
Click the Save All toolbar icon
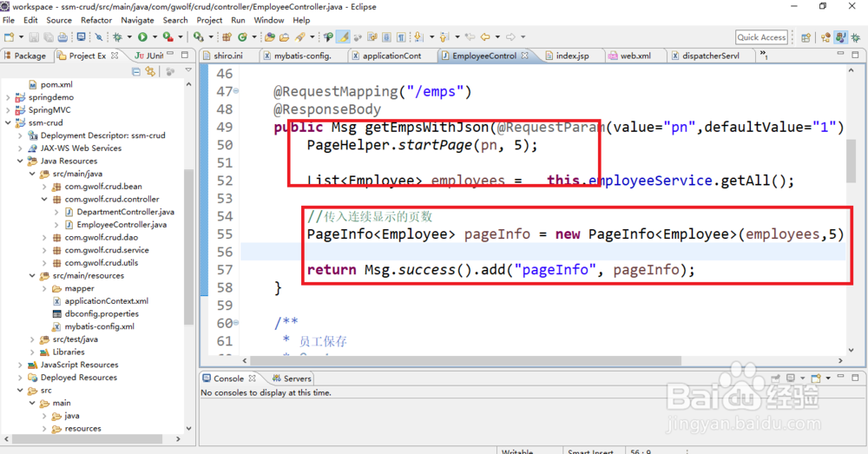(x=49, y=37)
